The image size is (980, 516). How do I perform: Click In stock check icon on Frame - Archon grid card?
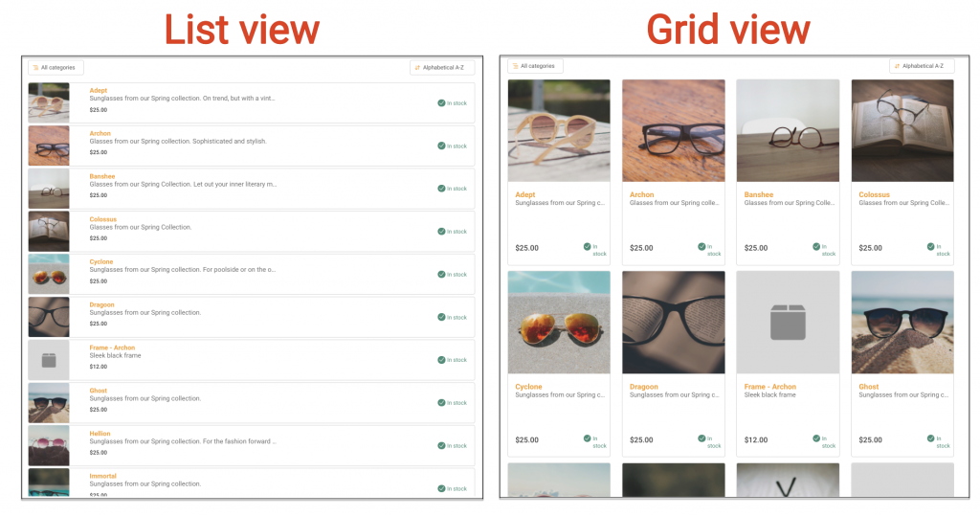pos(816,438)
